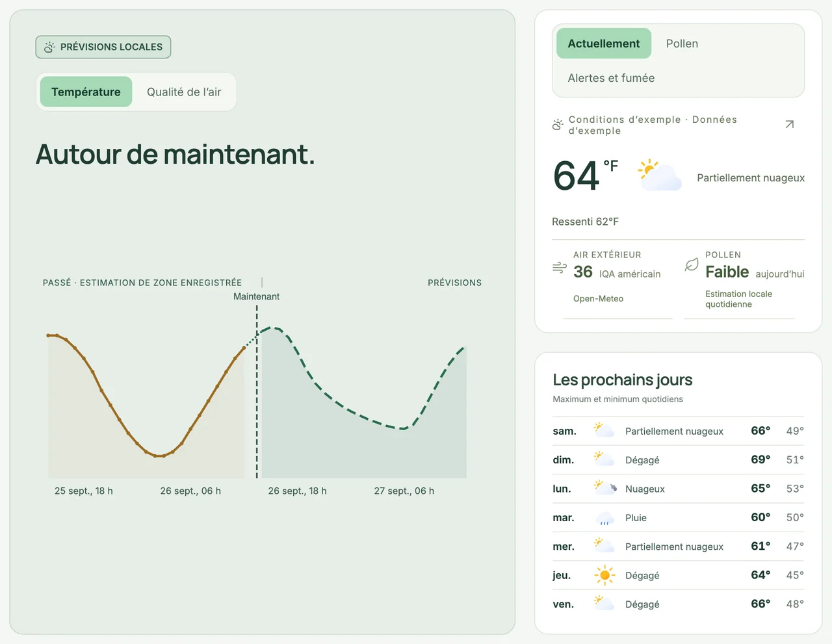This screenshot has width=832, height=644.
Task: Switch to the Qualité de l'air tab
Action: 184,92
